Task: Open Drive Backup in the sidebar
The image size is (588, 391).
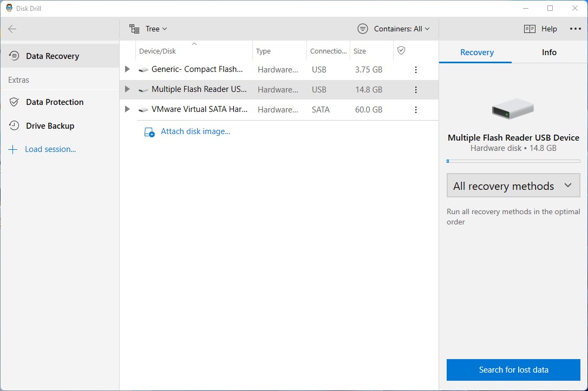Action: click(x=60, y=125)
